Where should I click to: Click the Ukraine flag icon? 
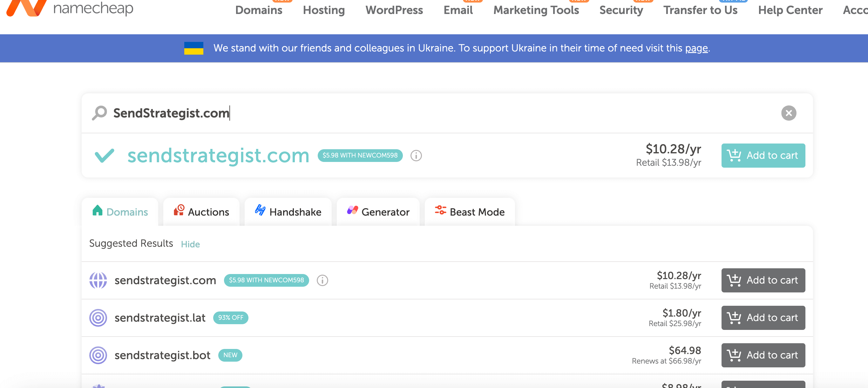pyautogui.click(x=194, y=48)
